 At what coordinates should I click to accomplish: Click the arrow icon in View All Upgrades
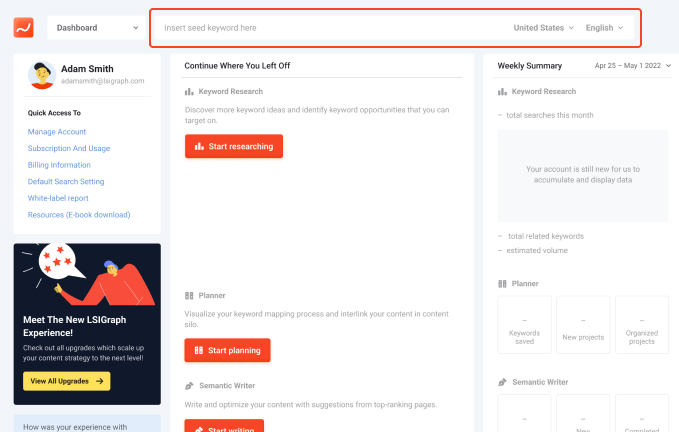[x=100, y=381]
